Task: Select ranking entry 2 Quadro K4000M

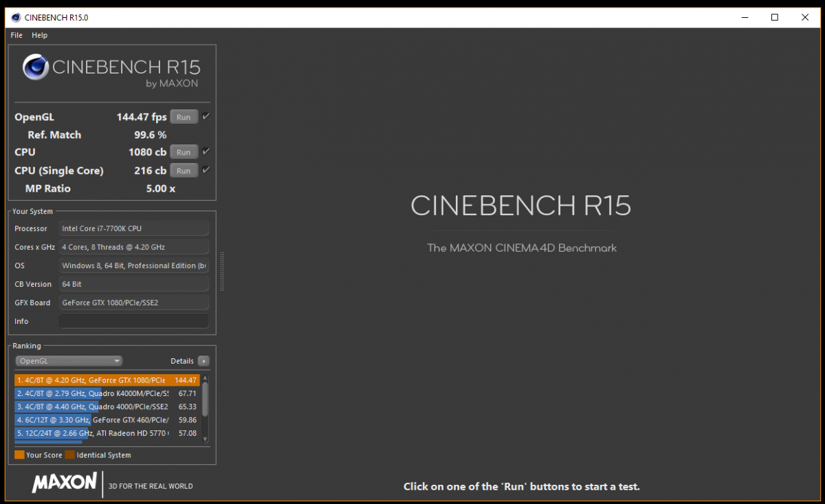Action: tap(107, 393)
